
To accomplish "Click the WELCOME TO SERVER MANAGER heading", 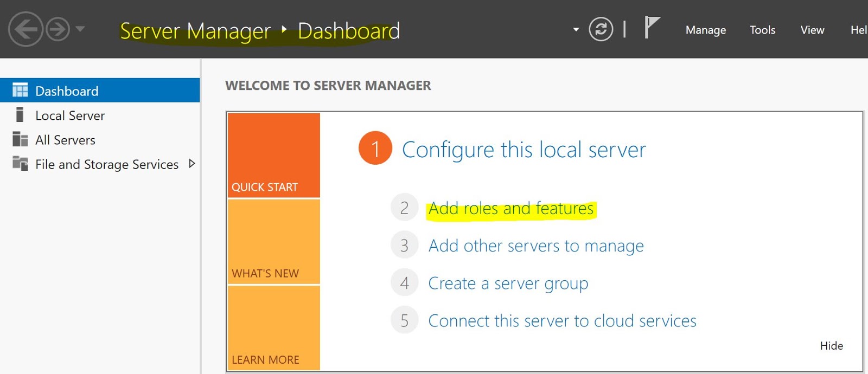I will [328, 86].
